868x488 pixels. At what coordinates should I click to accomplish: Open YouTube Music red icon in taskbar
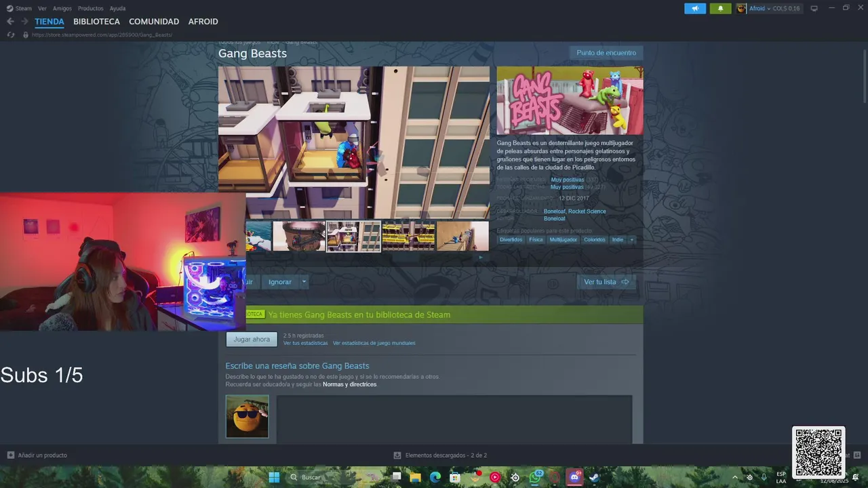(x=495, y=477)
